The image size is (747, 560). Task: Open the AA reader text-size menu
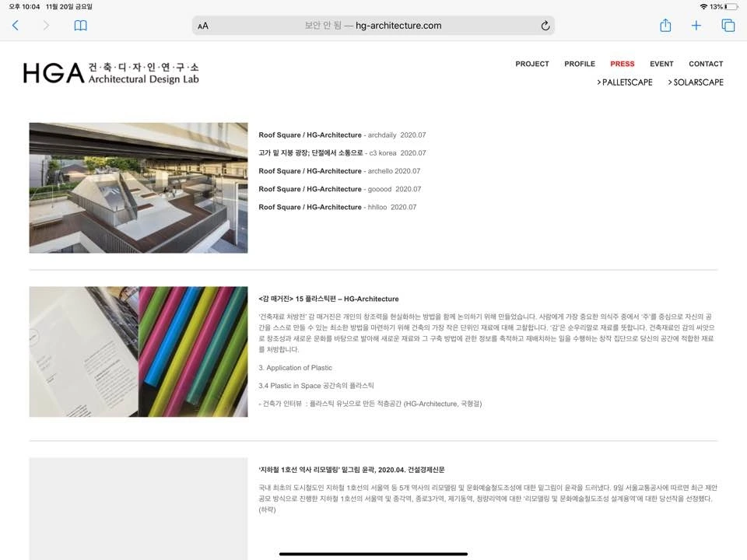click(203, 26)
